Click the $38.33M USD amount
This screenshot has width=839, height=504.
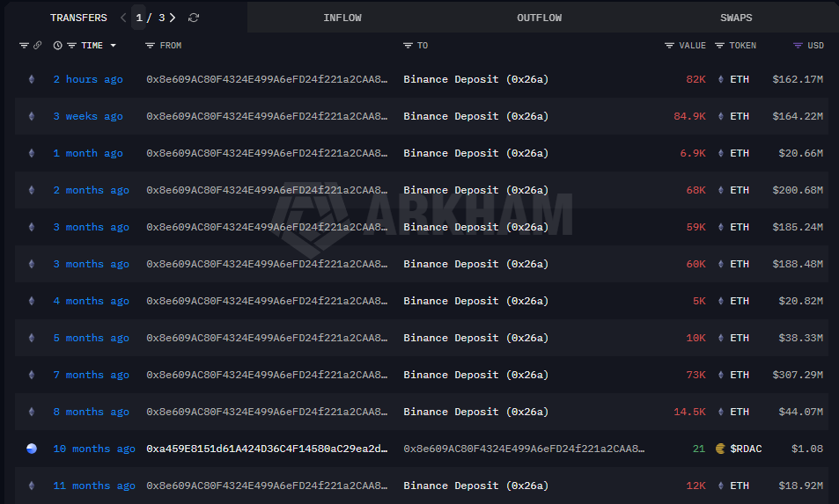(x=800, y=338)
